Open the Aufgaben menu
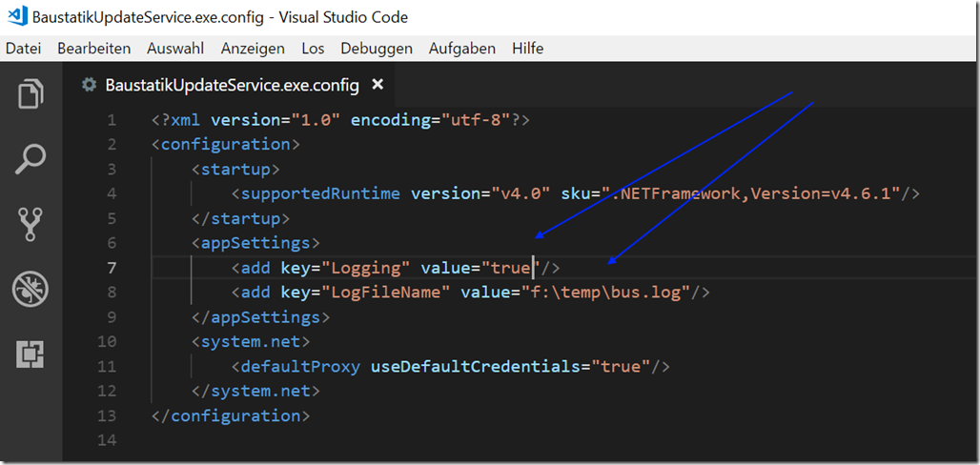980x465 pixels. tap(461, 49)
